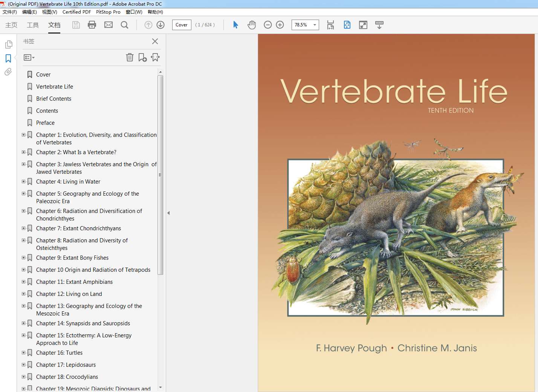Select the Hand tool
Image resolution: width=538 pixels, height=392 pixels.
tap(251, 25)
